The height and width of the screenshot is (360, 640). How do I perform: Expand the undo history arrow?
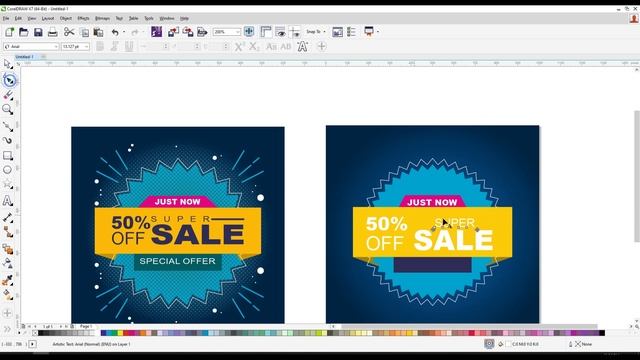point(124,32)
